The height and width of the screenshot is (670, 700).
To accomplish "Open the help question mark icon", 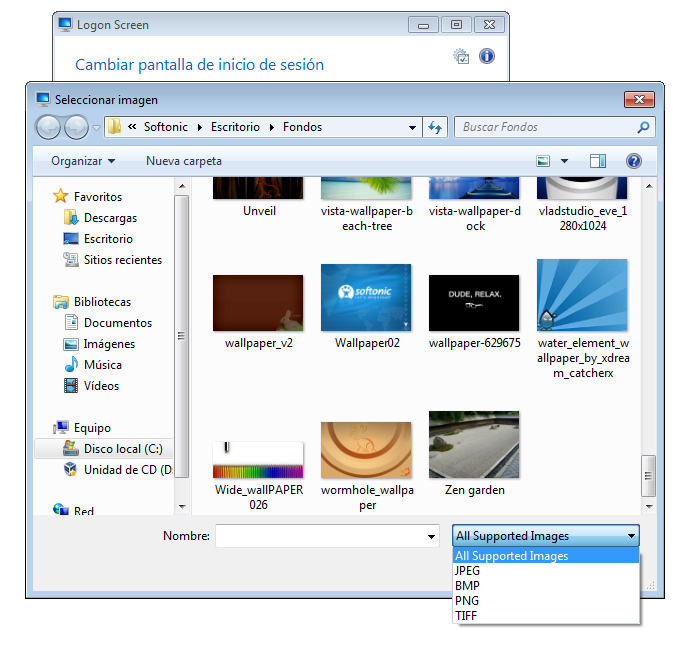I will [633, 161].
